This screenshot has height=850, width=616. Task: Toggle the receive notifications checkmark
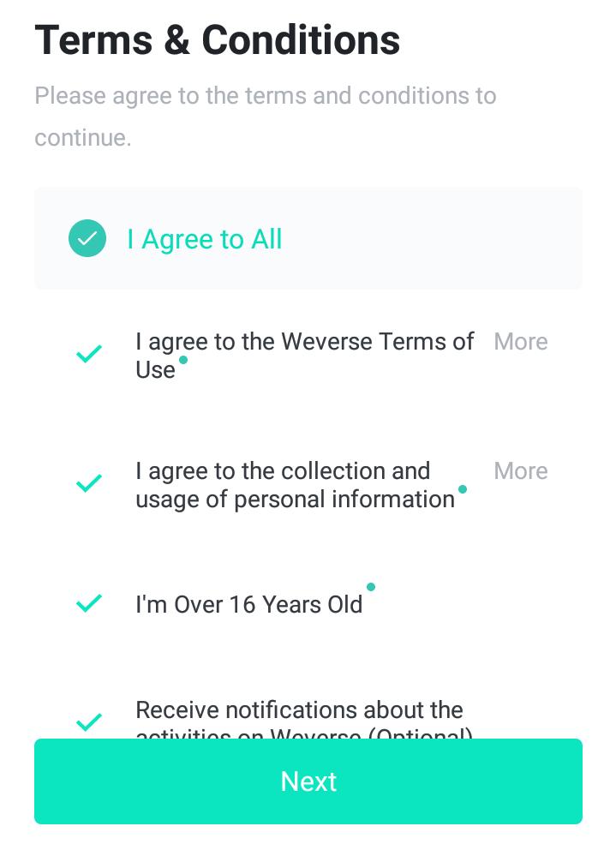(89, 721)
